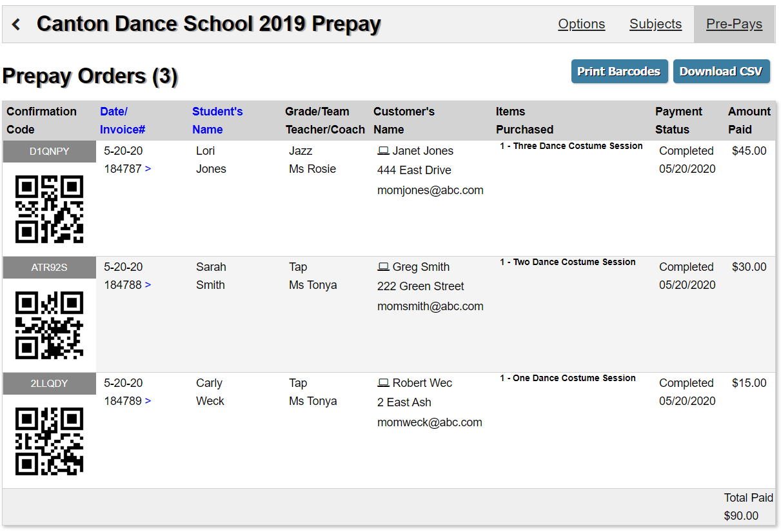Download the orders as CSV

pos(721,72)
